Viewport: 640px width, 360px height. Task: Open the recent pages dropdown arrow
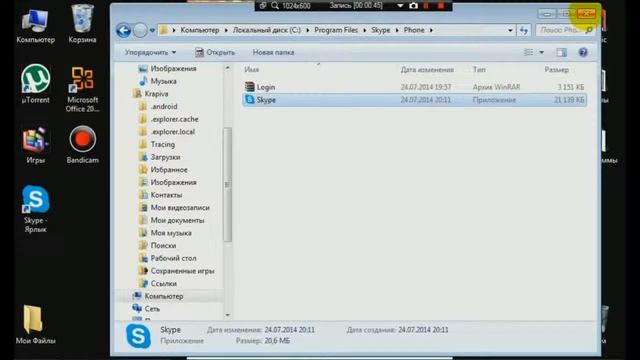coord(152,30)
